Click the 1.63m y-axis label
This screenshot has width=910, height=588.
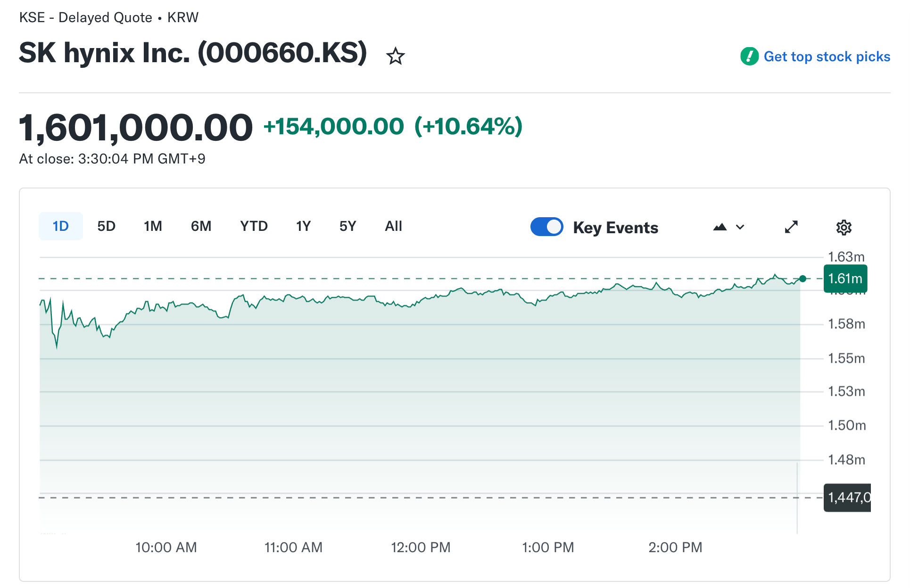[x=846, y=257]
